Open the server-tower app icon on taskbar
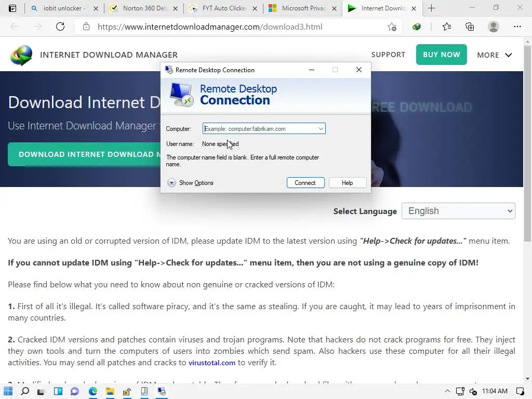 (x=144, y=392)
